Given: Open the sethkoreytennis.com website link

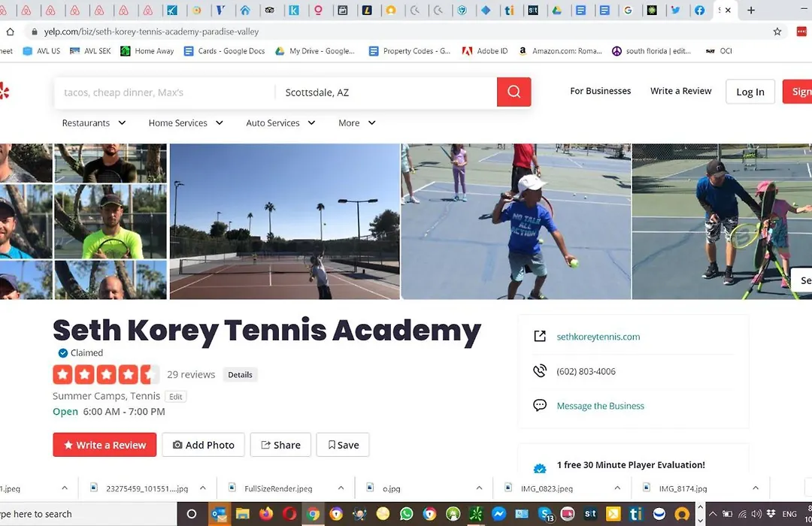Looking at the screenshot, I should pos(598,337).
